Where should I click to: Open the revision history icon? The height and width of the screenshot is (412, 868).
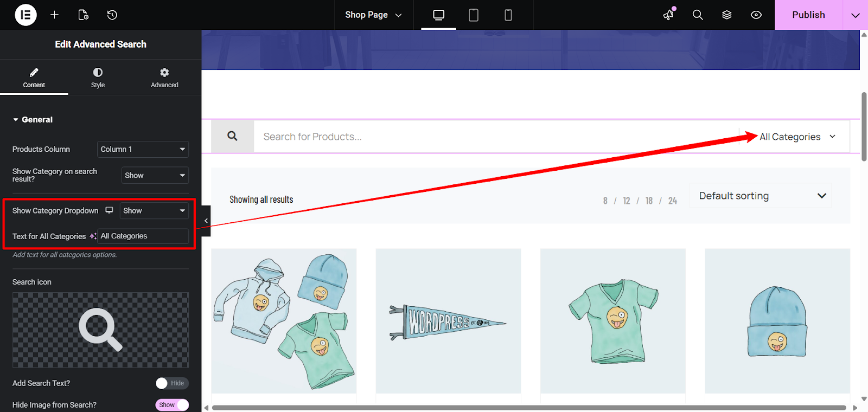(x=112, y=15)
